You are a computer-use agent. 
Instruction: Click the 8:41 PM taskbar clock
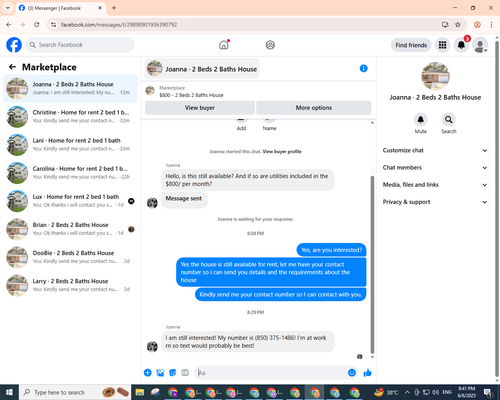[467, 392]
